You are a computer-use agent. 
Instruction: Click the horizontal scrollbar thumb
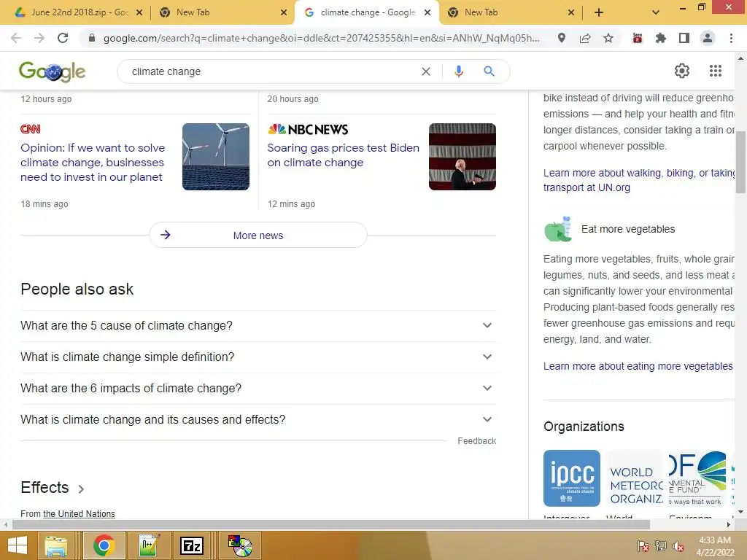click(331, 524)
